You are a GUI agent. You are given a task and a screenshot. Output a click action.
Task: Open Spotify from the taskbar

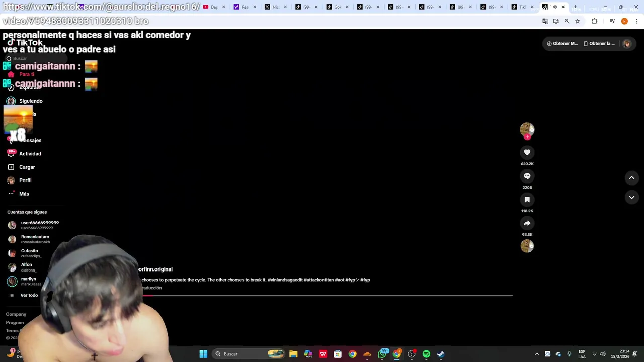426,354
